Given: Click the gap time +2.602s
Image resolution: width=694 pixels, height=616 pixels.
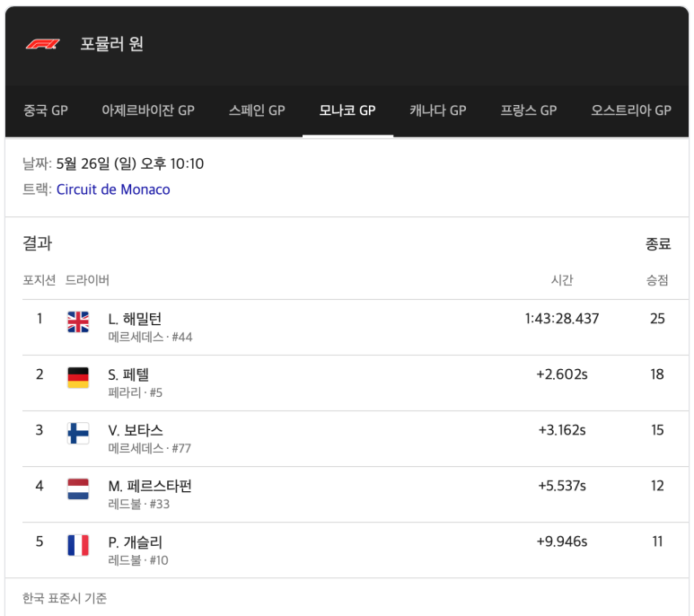Looking at the screenshot, I should tap(562, 374).
